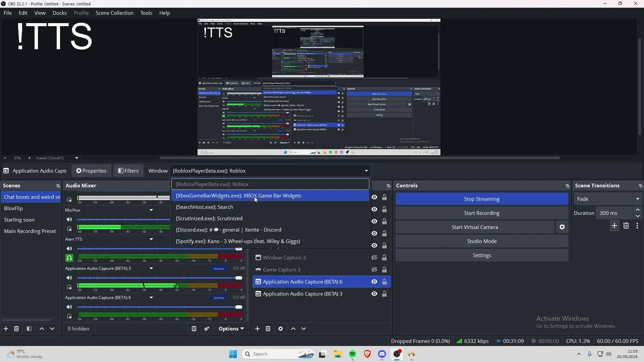644x362 pixels.
Task: Move the selected scene down
Action: (52, 329)
